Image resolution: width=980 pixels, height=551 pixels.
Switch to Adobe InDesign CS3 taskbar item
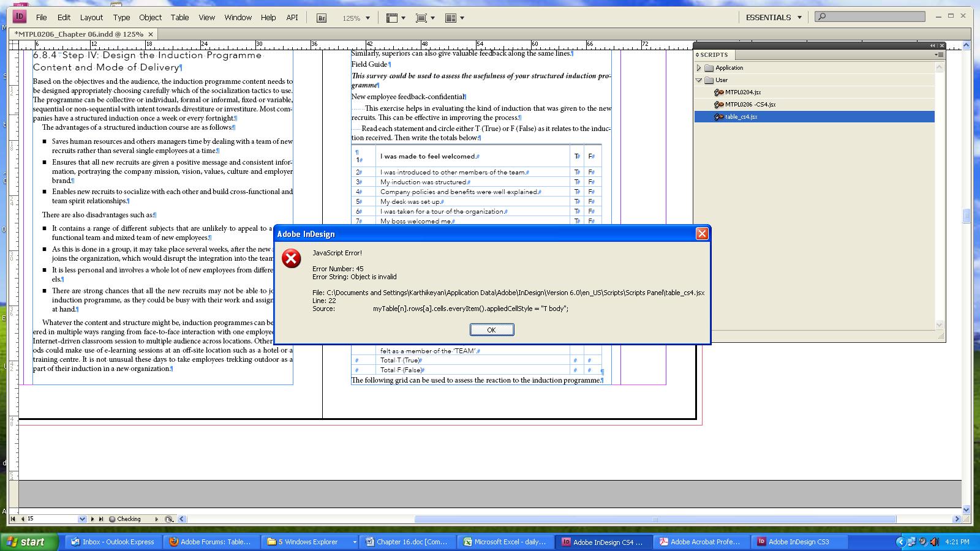tap(800, 542)
